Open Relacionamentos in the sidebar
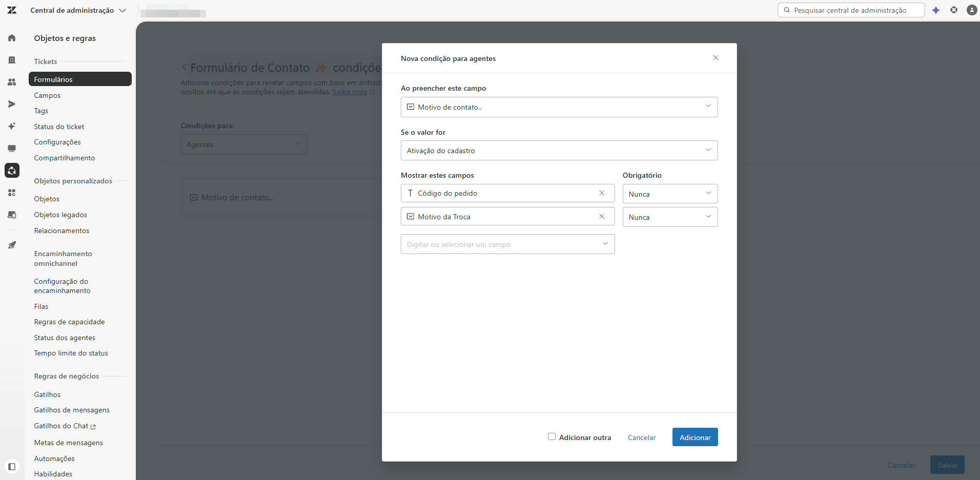 click(62, 231)
